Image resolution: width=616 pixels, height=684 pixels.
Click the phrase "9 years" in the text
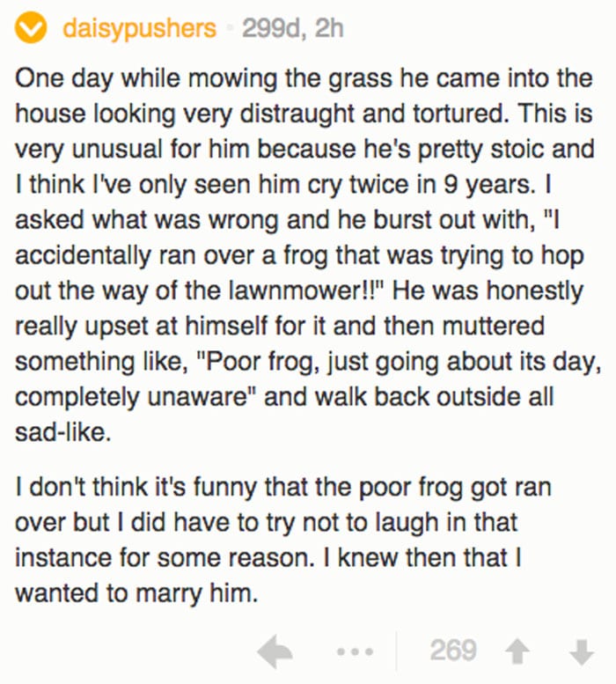point(488,186)
